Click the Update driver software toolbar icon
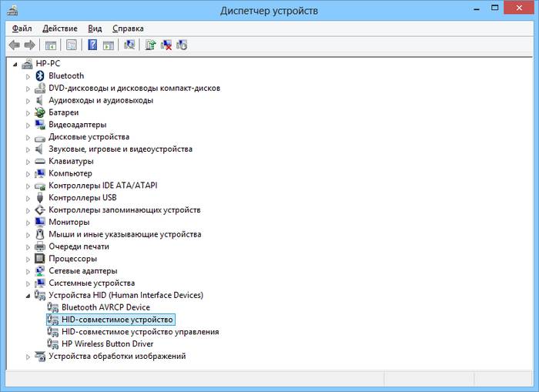Screen dimensions: 539x392 click(151, 45)
